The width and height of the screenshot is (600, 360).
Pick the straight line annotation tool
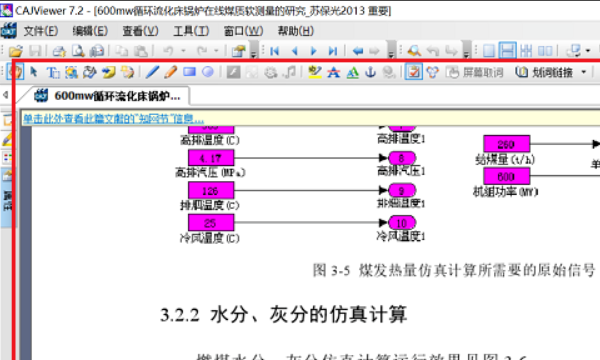[152, 72]
